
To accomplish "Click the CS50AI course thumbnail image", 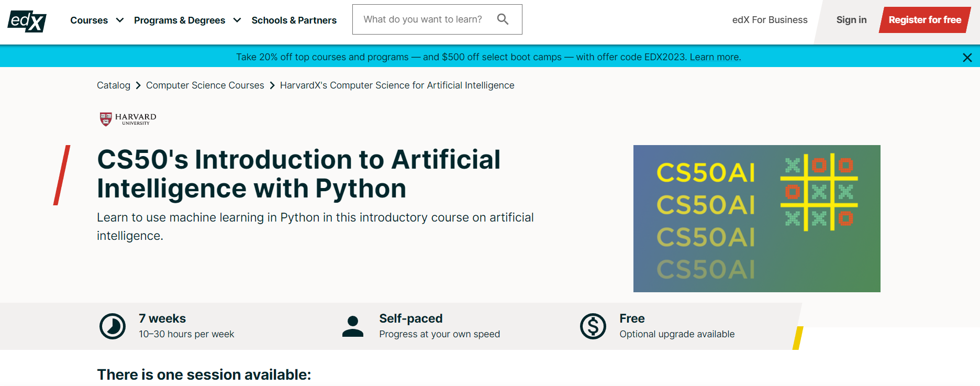I will (756, 218).
